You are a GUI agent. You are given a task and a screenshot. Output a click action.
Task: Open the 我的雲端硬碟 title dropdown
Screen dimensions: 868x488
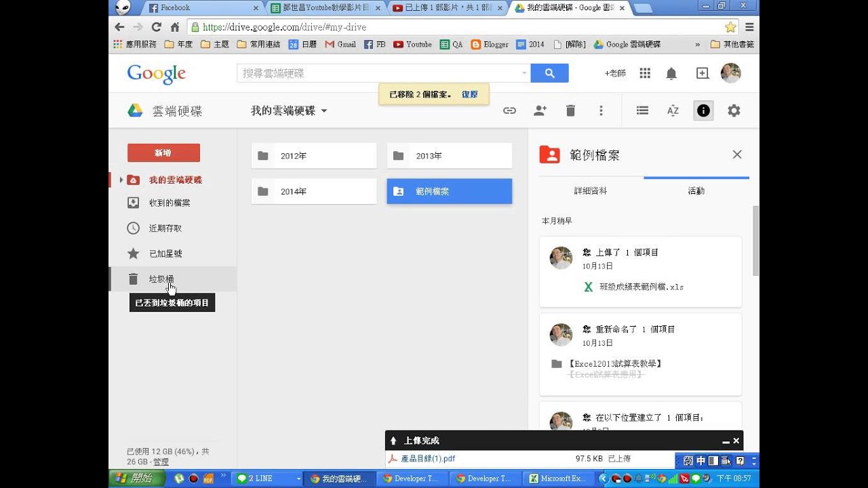point(289,110)
